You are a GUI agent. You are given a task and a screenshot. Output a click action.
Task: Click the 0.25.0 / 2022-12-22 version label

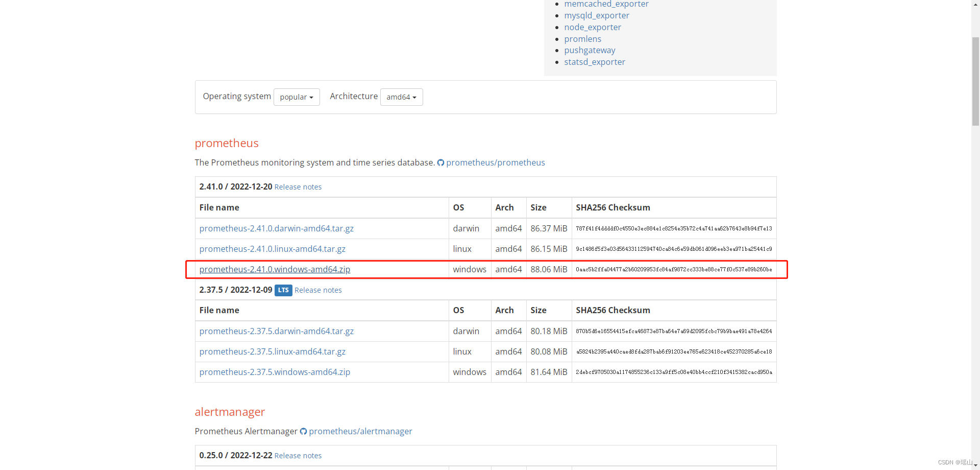click(x=236, y=455)
